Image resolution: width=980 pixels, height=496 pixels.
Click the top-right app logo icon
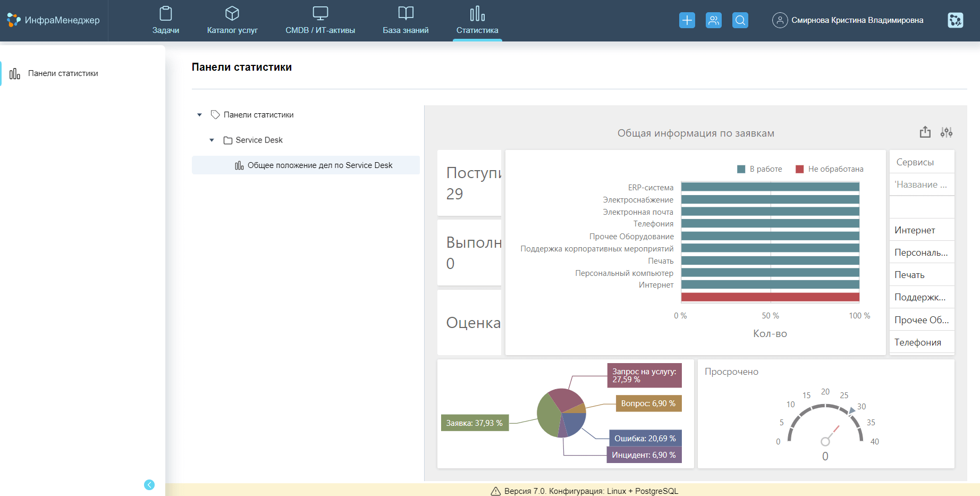pos(955,20)
